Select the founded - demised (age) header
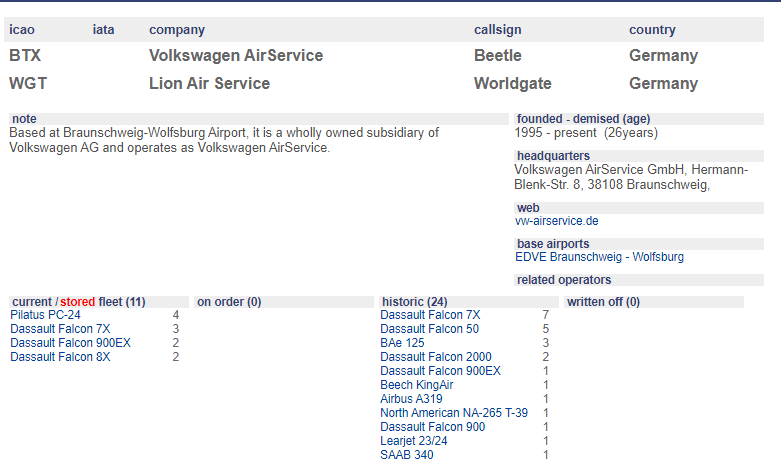781x463 pixels. (x=639, y=119)
